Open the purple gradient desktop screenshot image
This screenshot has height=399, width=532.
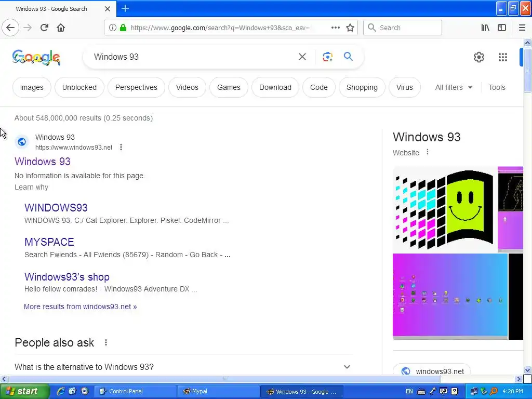click(450, 296)
